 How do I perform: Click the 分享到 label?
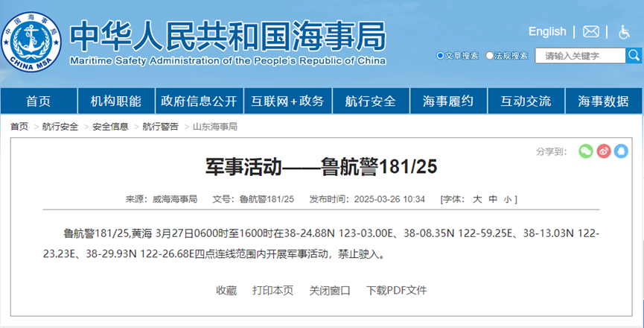click(x=552, y=151)
